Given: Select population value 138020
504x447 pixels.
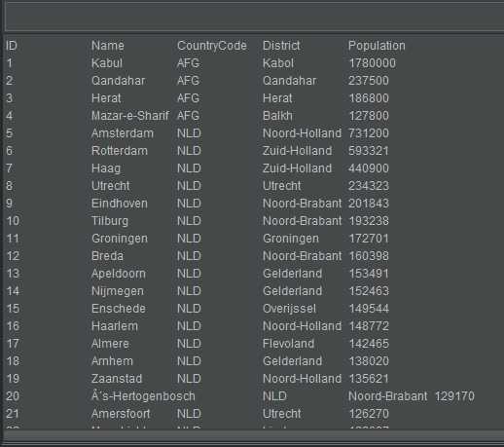Looking at the screenshot, I should click(369, 361).
